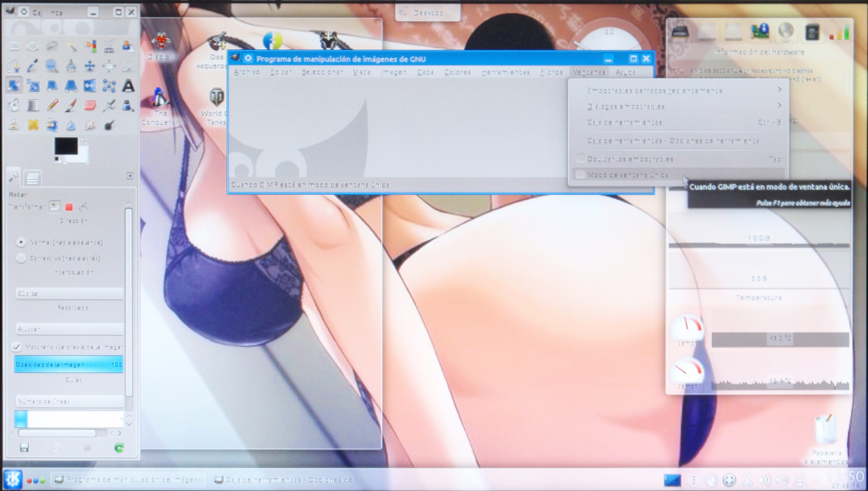
Task: Save tool preset with floppy icon
Action: click(x=24, y=448)
